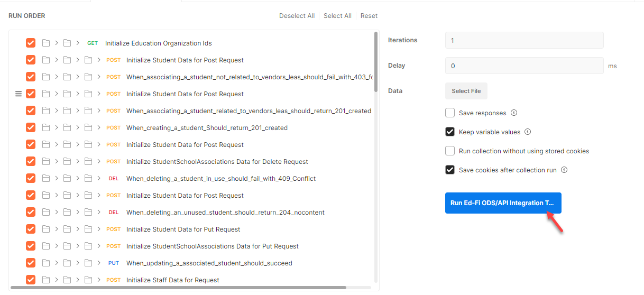Click the Iterations input field

524,40
